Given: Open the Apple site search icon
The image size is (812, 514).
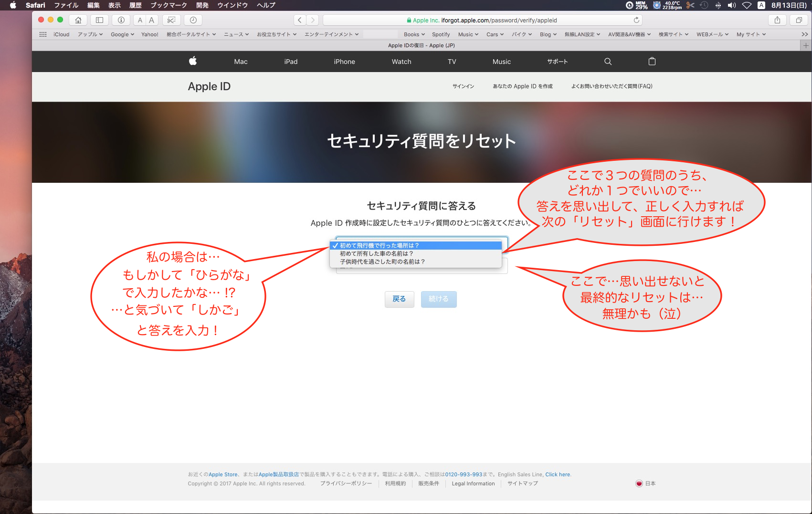Looking at the screenshot, I should pyautogui.click(x=608, y=62).
